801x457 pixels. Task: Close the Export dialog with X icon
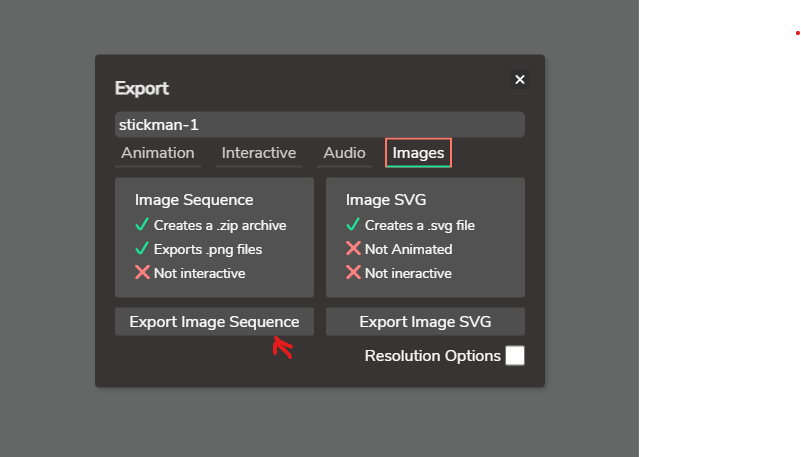tap(520, 80)
